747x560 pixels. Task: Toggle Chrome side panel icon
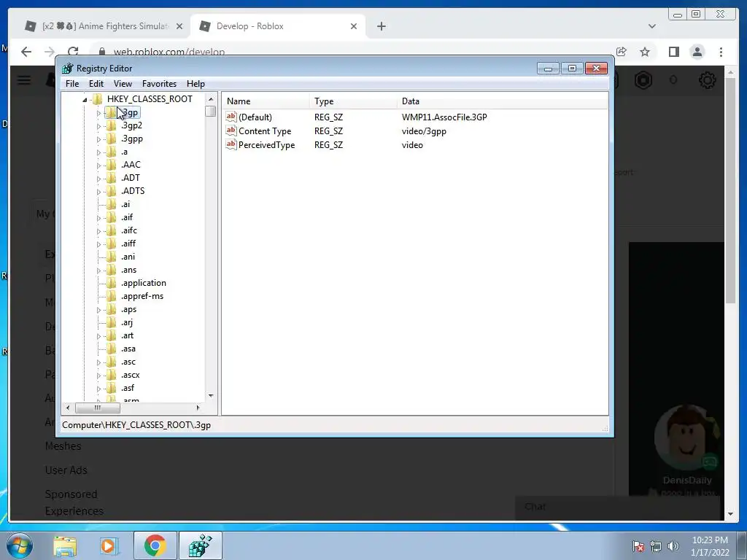click(673, 52)
